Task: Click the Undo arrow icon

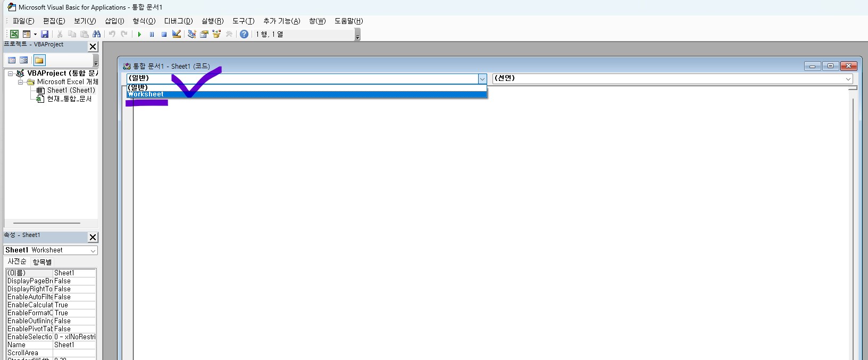Action: (112, 34)
